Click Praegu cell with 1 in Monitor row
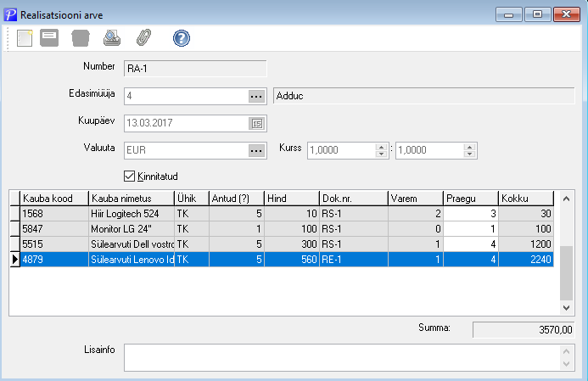 click(x=471, y=229)
